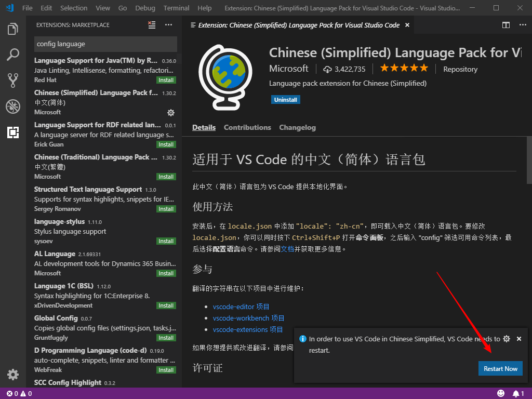This screenshot has width=532, height=399.
Task: Click the Microsoft publisher link
Action: tap(288, 69)
